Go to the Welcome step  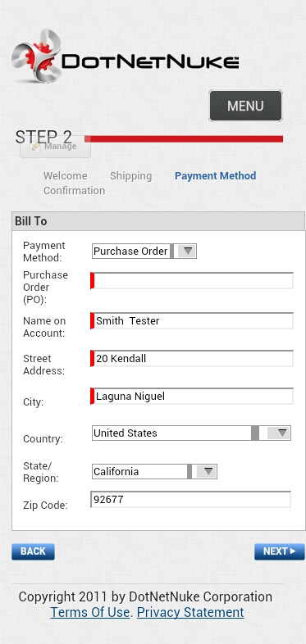pyautogui.click(x=66, y=176)
